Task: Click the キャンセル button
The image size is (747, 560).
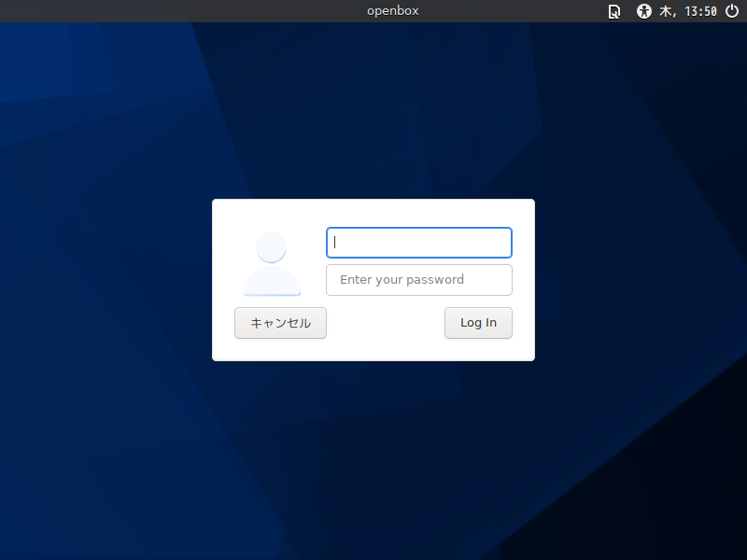Action: coord(281,323)
